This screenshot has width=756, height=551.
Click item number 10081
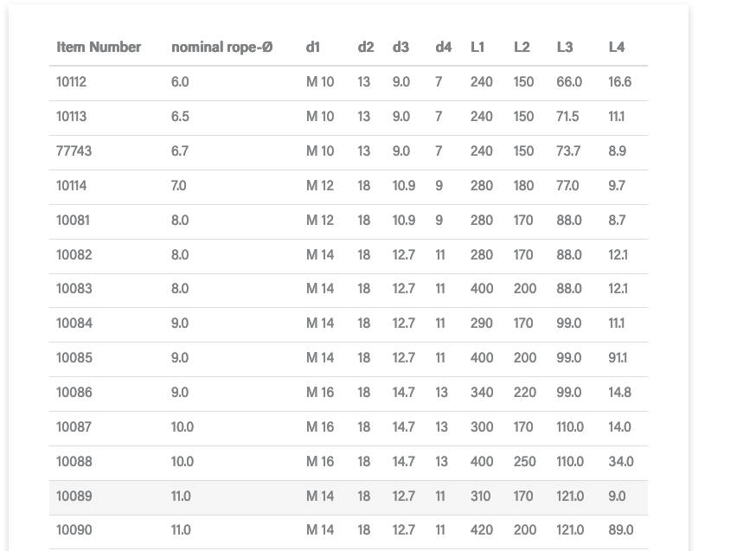[x=73, y=221]
